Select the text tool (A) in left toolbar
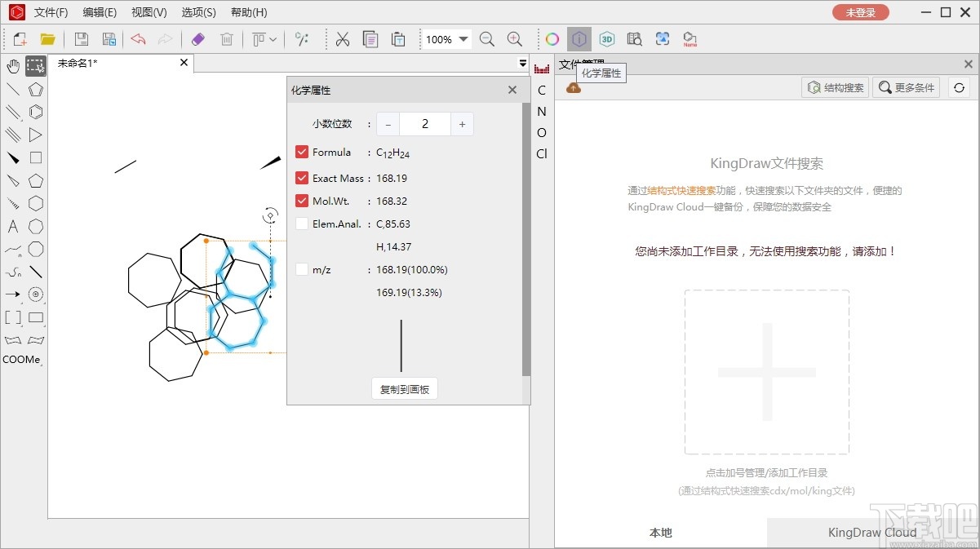Viewport: 980px width, 549px height. coord(12,227)
